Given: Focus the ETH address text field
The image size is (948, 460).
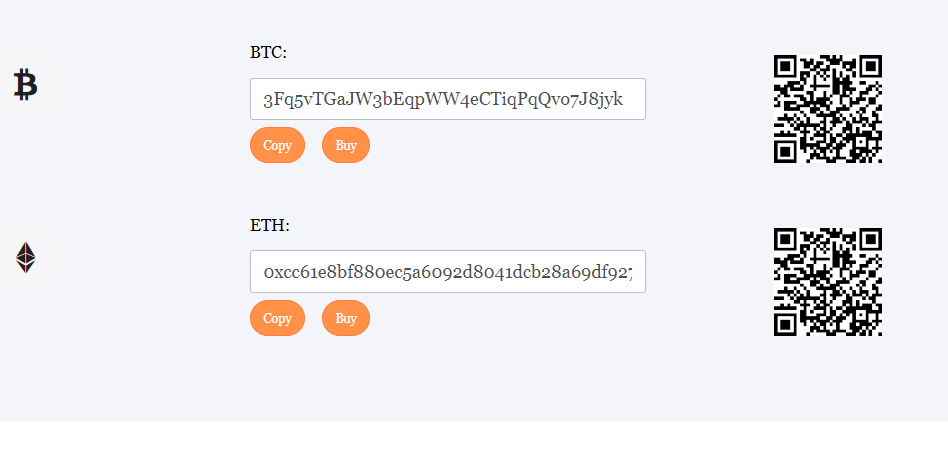Looking at the screenshot, I should click(x=448, y=271).
